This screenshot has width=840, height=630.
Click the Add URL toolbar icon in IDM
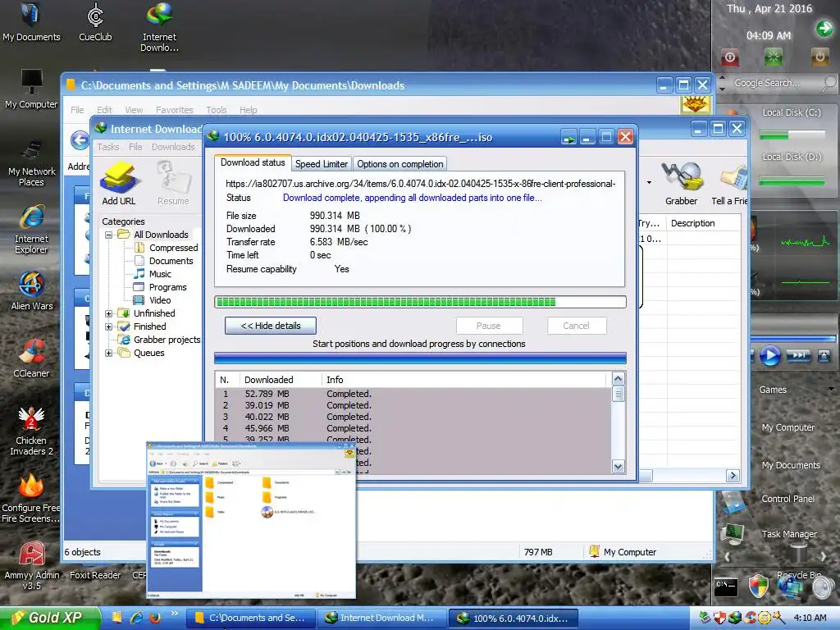click(x=119, y=183)
